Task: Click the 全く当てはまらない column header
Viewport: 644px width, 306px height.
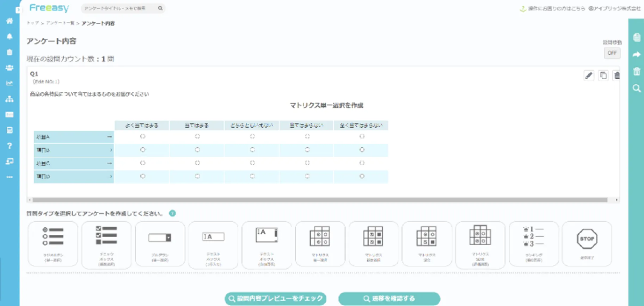Action: click(x=361, y=125)
